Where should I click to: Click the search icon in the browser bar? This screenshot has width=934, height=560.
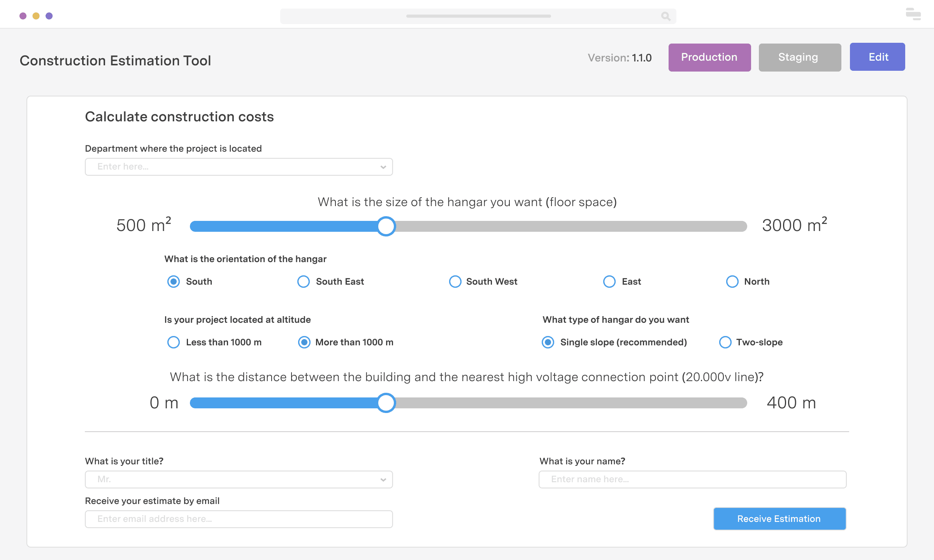click(x=665, y=16)
